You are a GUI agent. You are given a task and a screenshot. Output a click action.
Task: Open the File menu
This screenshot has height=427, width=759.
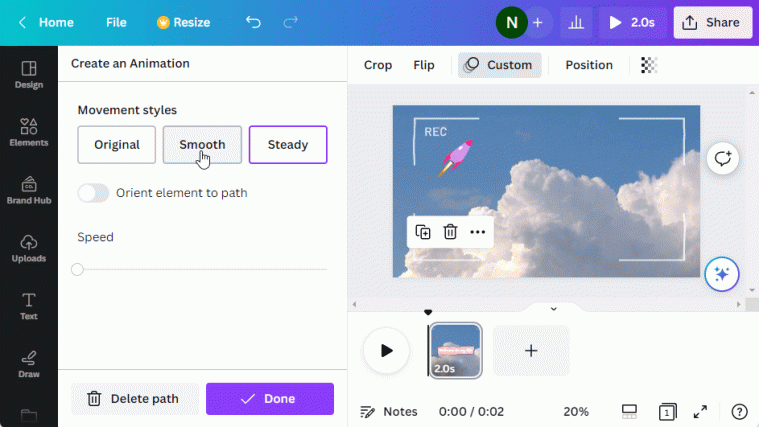pyautogui.click(x=116, y=22)
